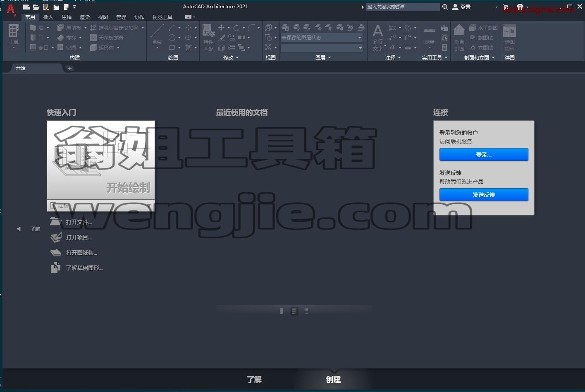
Task: Select the 创建 page at the bottom bar
Action: 333,380
